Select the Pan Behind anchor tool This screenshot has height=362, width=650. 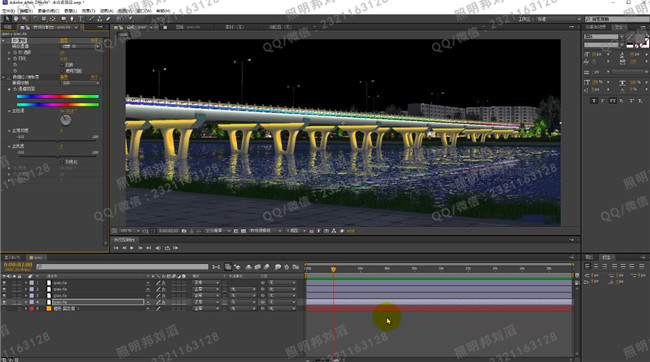coord(53,19)
